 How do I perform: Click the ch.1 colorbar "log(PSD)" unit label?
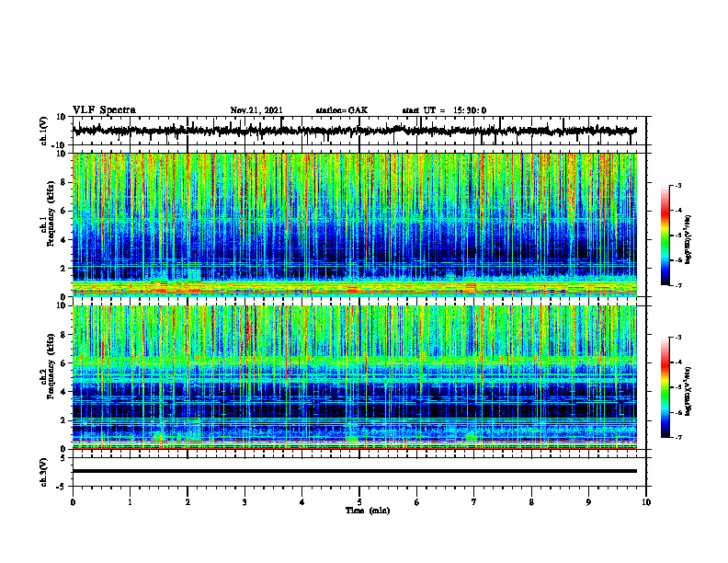pyautogui.click(x=688, y=240)
